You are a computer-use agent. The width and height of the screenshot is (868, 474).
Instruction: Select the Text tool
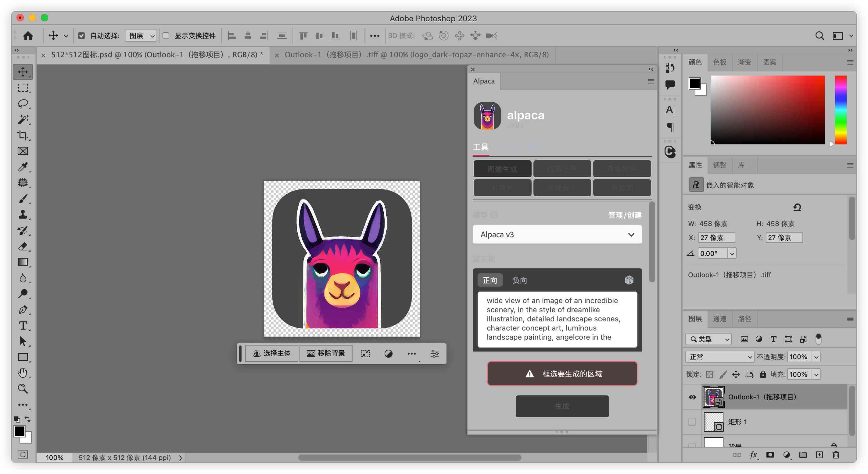click(23, 324)
